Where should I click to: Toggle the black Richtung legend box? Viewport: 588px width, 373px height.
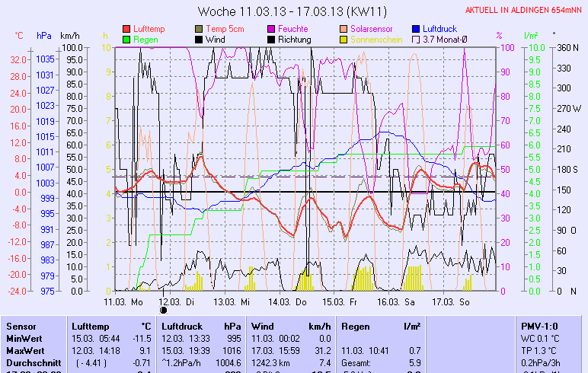(x=271, y=39)
